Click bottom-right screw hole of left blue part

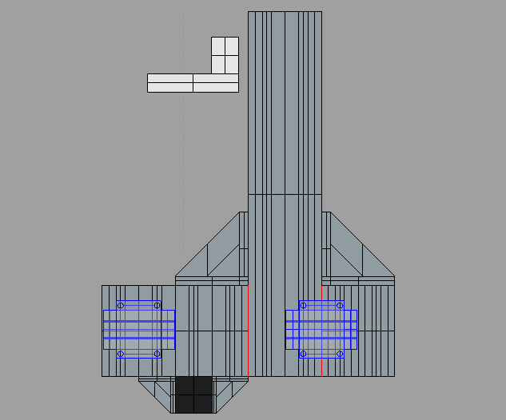pyautogui.click(x=157, y=353)
